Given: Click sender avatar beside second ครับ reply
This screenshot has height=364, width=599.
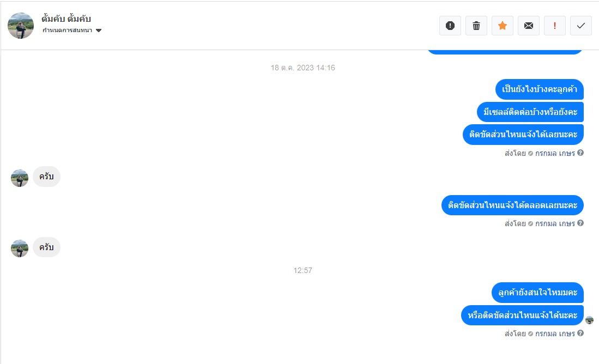Looking at the screenshot, I should pyautogui.click(x=20, y=248).
